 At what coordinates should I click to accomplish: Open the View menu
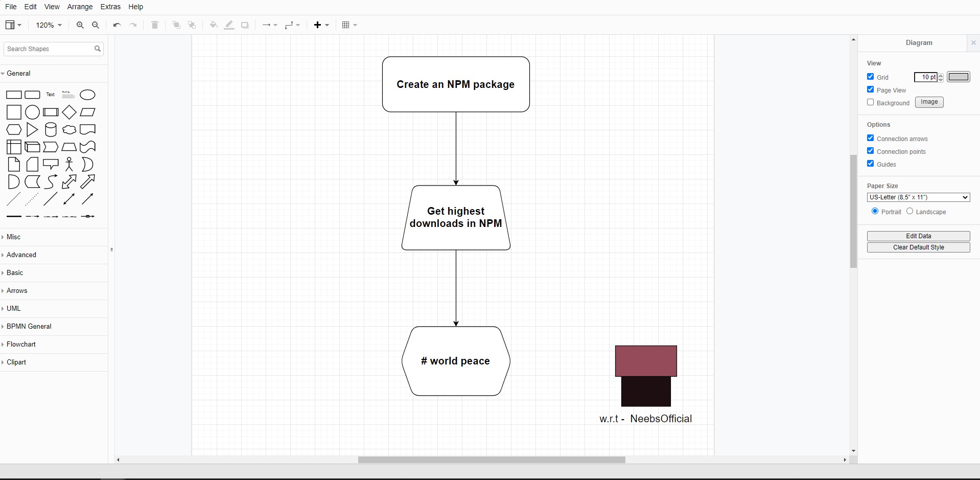coord(52,7)
